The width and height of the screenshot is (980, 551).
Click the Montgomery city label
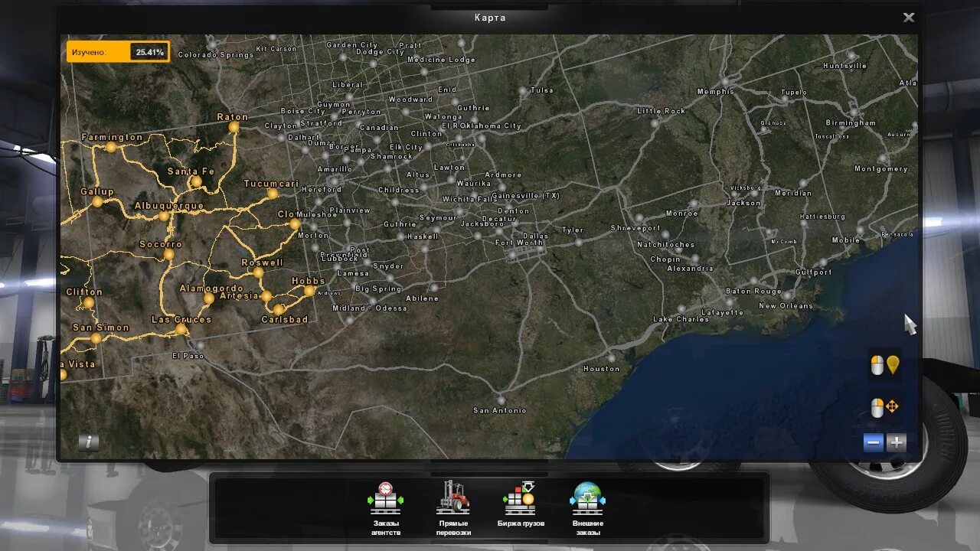(881, 168)
